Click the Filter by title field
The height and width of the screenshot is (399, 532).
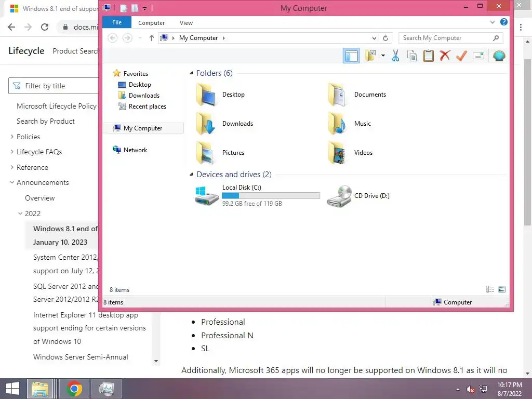click(x=54, y=86)
